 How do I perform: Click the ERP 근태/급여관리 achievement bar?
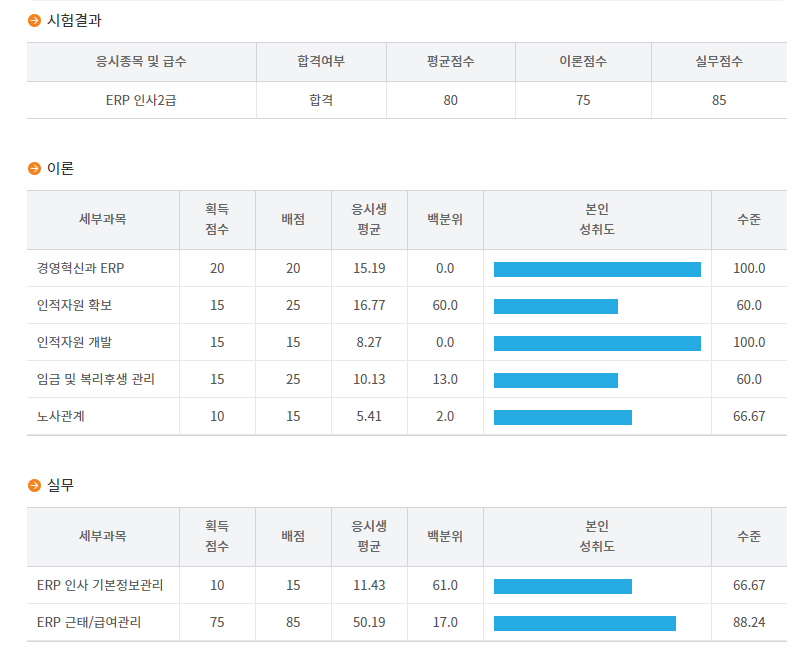coord(585,623)
